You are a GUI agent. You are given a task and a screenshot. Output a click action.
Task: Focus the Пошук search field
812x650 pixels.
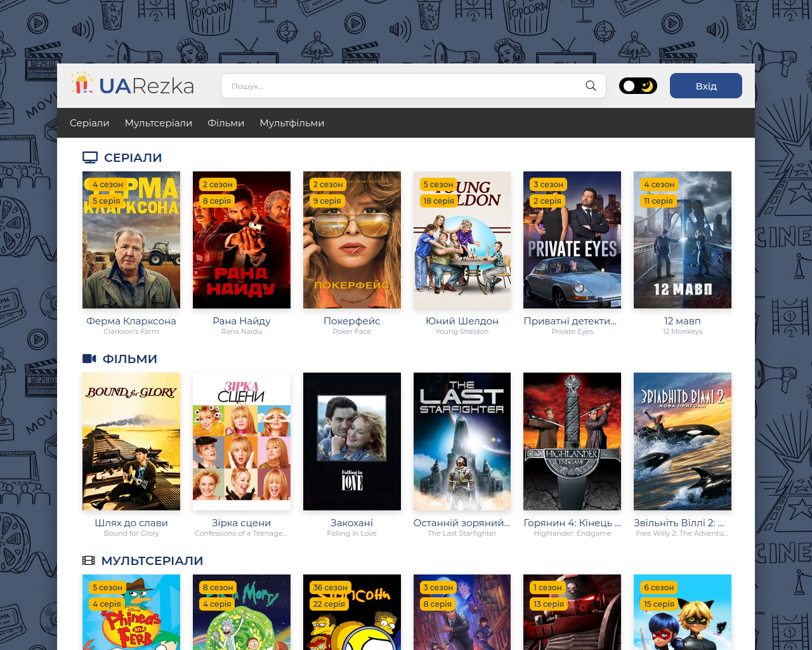click(414, 86)
